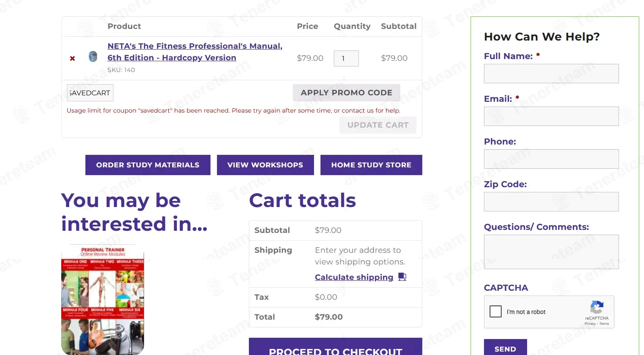Viewport: 644px width, 355px height.
Task: Select the coupon usage limit error message
Action: pyautogui.click(x=233, y=110)
